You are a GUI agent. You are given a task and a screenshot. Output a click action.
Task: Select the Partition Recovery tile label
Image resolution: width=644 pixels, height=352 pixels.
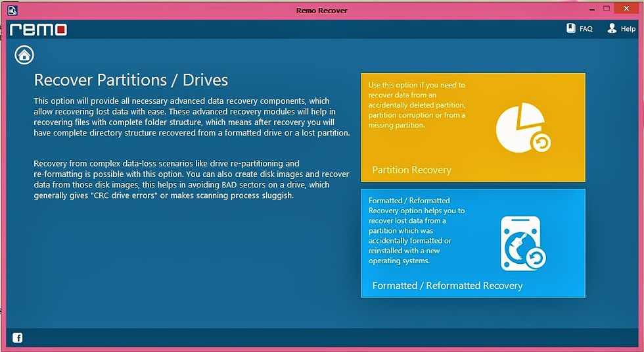pos(411,170)
